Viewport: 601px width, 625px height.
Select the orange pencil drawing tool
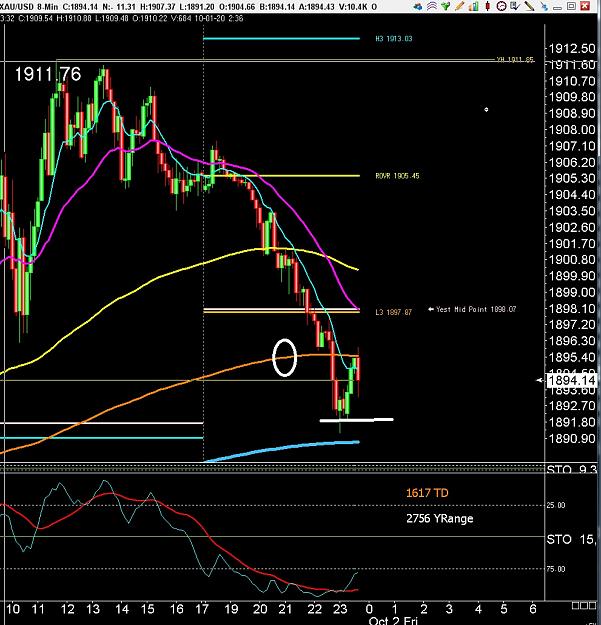(459, 6)
